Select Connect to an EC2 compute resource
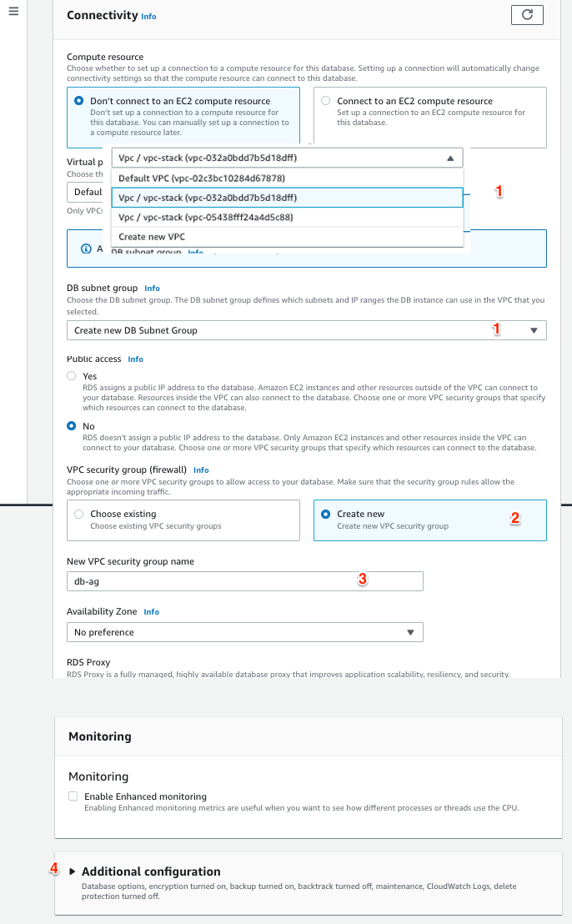 click(x=326, y=101)
